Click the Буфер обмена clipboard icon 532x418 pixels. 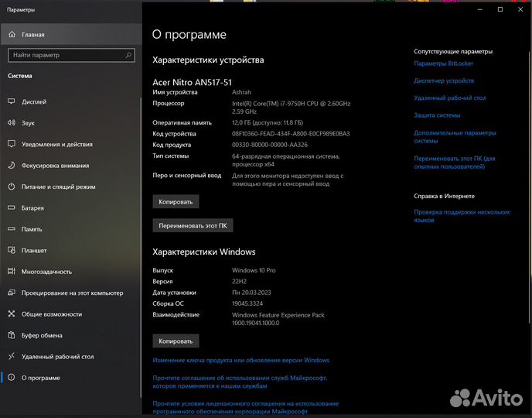point(12,335)
